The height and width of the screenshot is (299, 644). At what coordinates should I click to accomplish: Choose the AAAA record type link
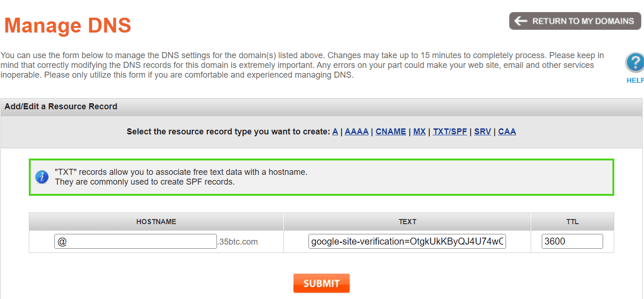[x=356, y=132]
